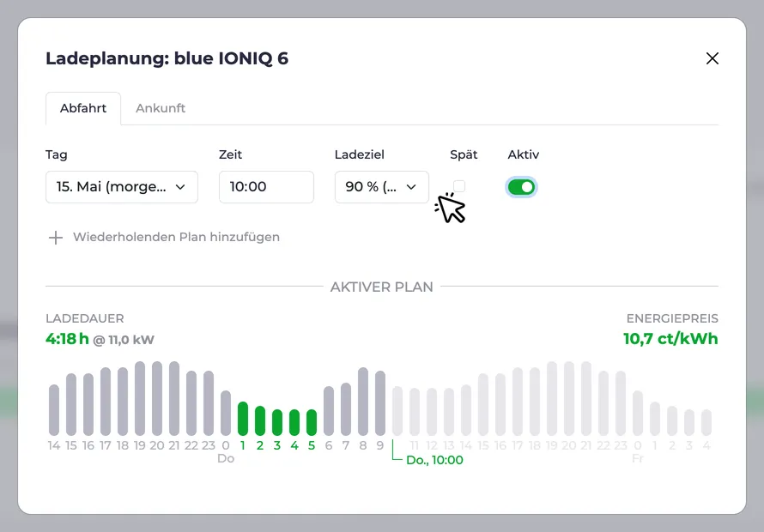Click the 10,7 ct/kWh energy price value

670,339
